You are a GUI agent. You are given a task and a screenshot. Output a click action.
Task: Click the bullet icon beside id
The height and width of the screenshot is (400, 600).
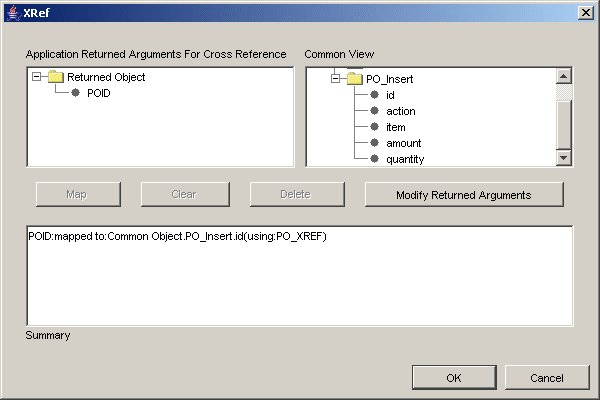click(374, 95)
